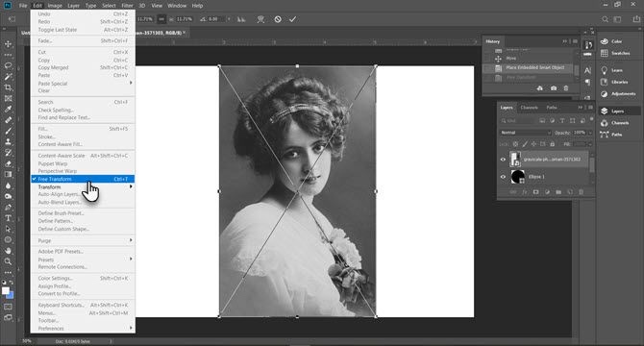
Task: Select the Horizontal Type tool
Action: click(8, 218)
